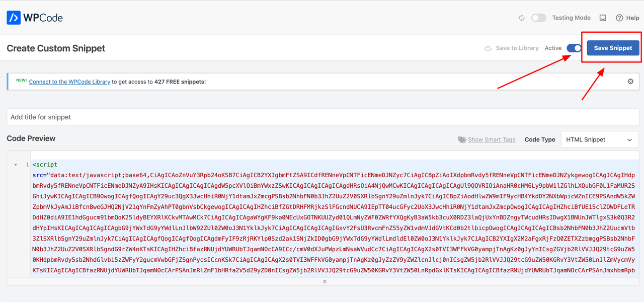Image resolution: width=644 pixels, height=302 pixels.
Task: Click the 427 FREE snippets text
Action: pos(179,82)
